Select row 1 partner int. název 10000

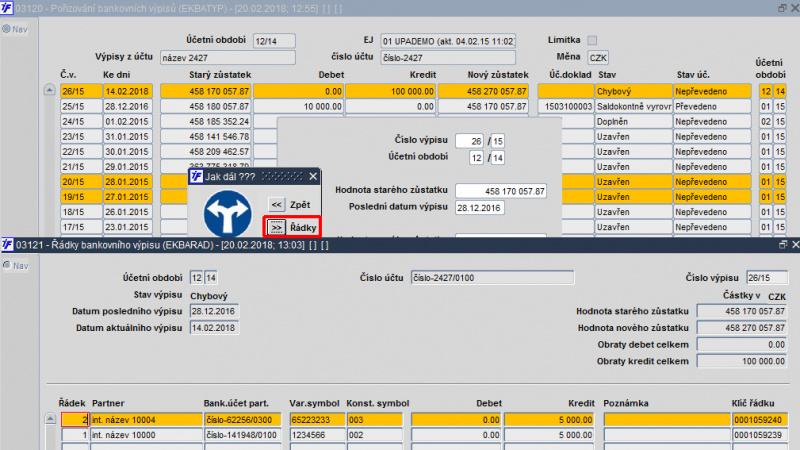tap(146, 435)
